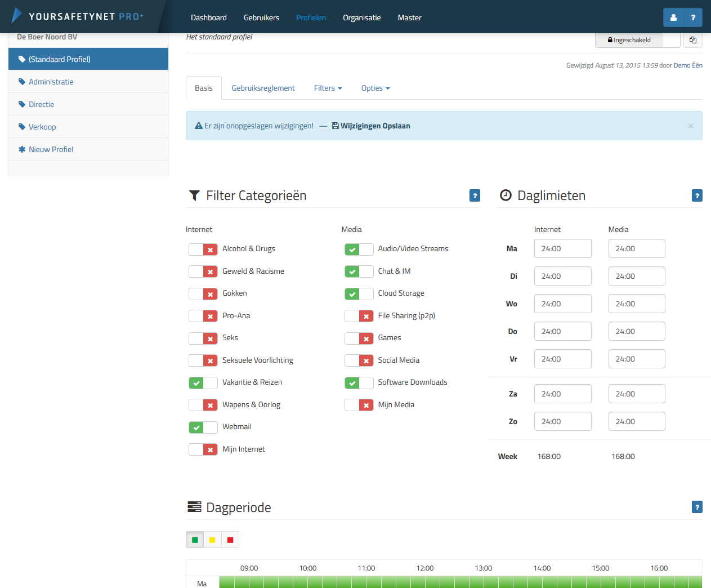Viewport: 711px width, 588px height.
Task: Toggle the Webmail filter
Action: pyautogui.click(x=203, y=427)
